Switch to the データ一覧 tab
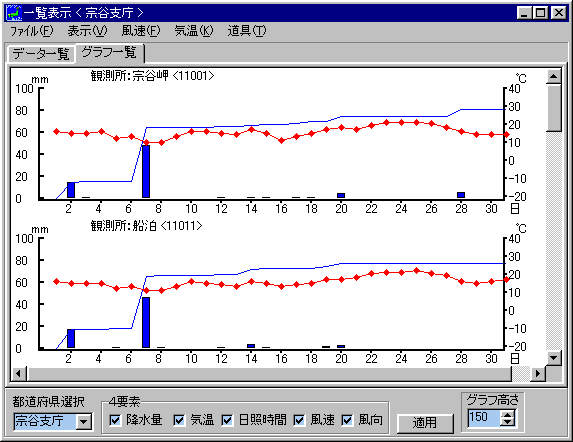Screen dimensions: 573x442 pyautogui.click(x=41, y=54)
